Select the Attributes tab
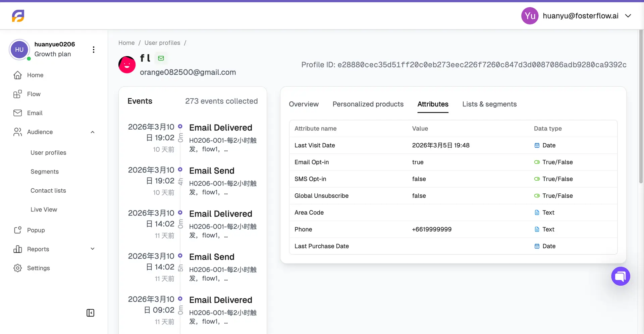Viewport: 644px width, 334px height. 433,104
